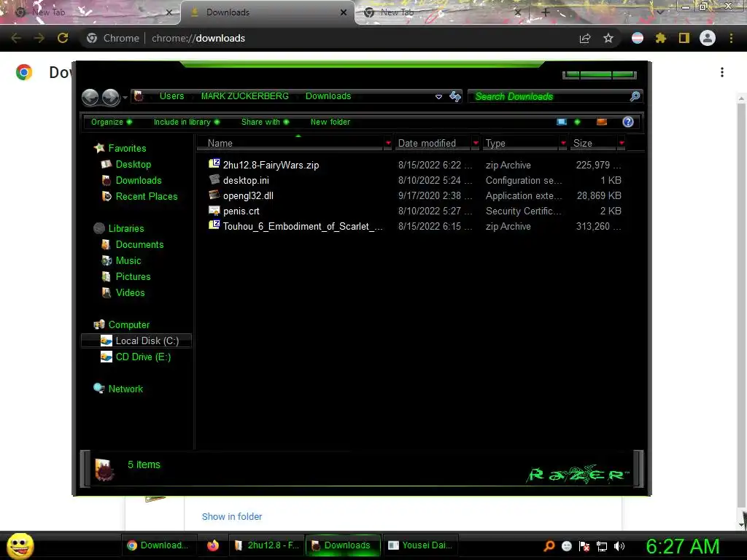Open Recent Places in sidebar
Image resolution: width=747 pixels, height=560 pixels.
pyautogui.click(x=146, y=196)
